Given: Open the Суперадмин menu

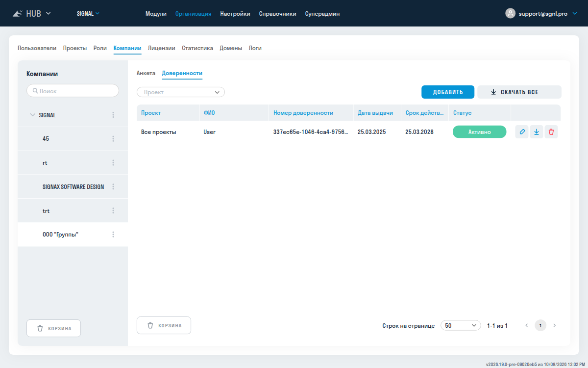Looking at the screenshot, I should (x=322, y=14).
